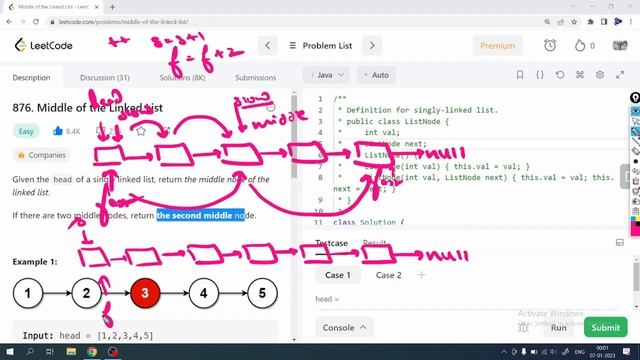Open the notification center icon
Screen dimensions: 640x360
click(627, 351)
